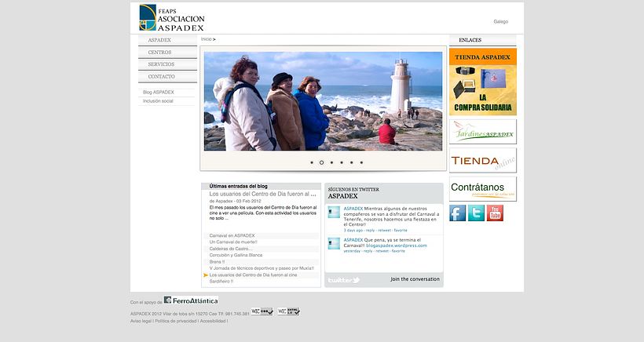Click the ASPADEX title in Twitter widget header
The image size is (644, 342).
(343, 196)
